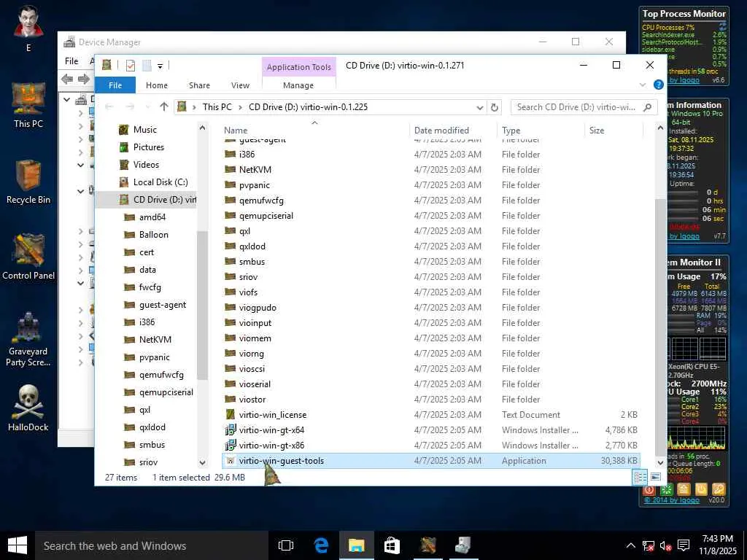Screen dimensions: 747x560
Task: Open the Windows Start menu
Action: [x=18, y=545]
